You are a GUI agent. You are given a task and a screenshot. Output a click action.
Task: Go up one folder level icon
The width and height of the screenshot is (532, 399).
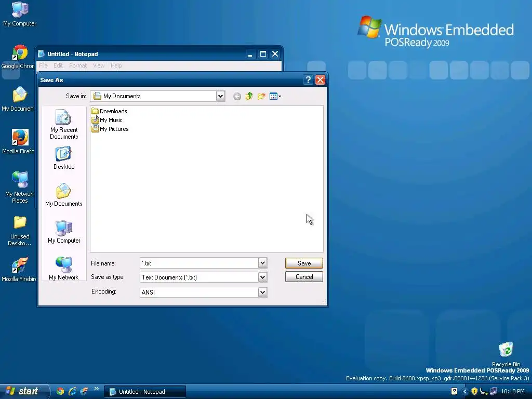point(249,96)
